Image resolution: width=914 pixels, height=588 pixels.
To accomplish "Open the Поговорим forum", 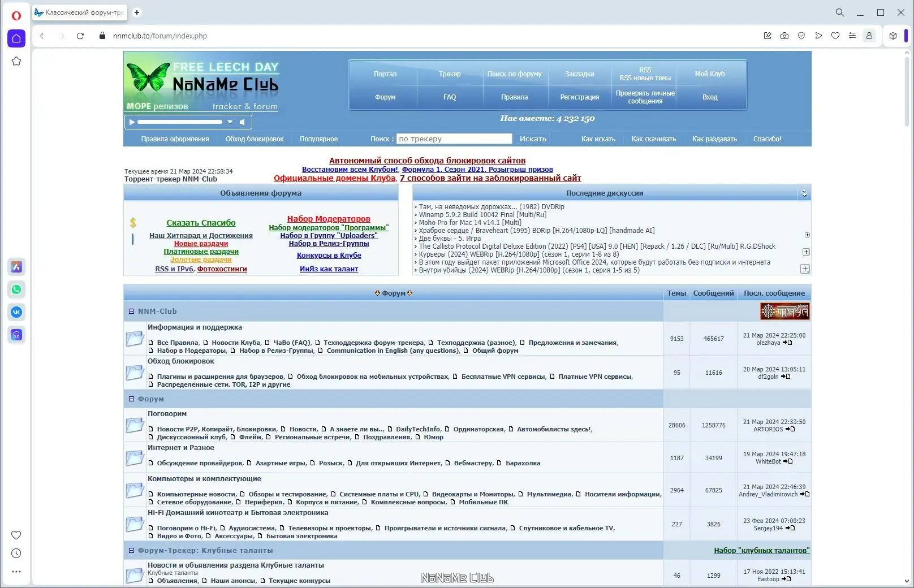I will click(167, 413).
